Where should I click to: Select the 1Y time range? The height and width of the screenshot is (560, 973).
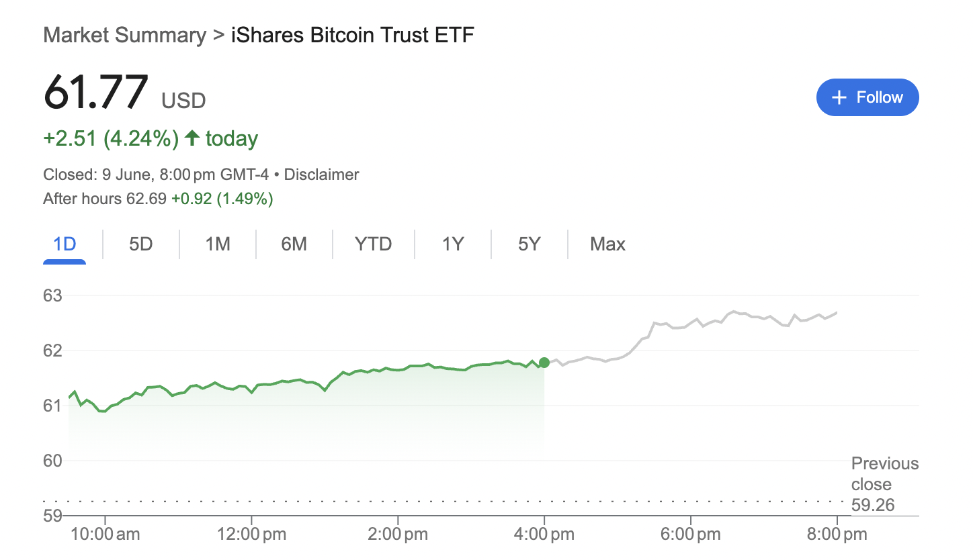pyautogui.click(x=452, y=244)
